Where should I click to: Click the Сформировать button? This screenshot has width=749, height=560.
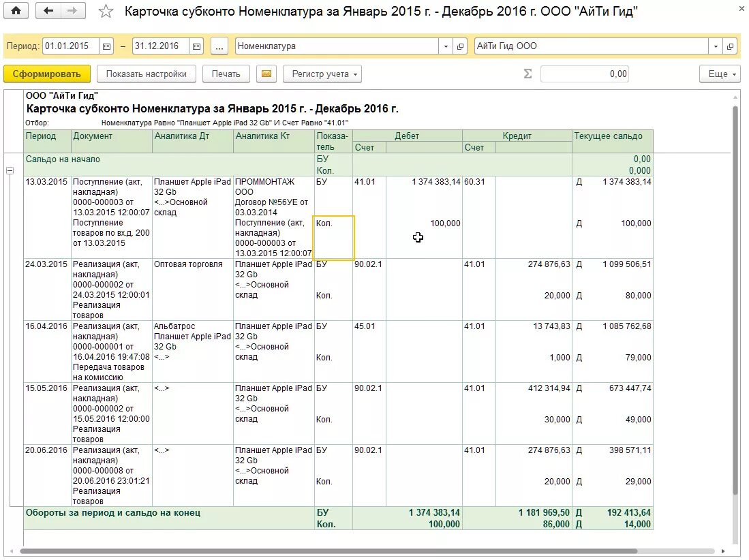coord(47,74)
